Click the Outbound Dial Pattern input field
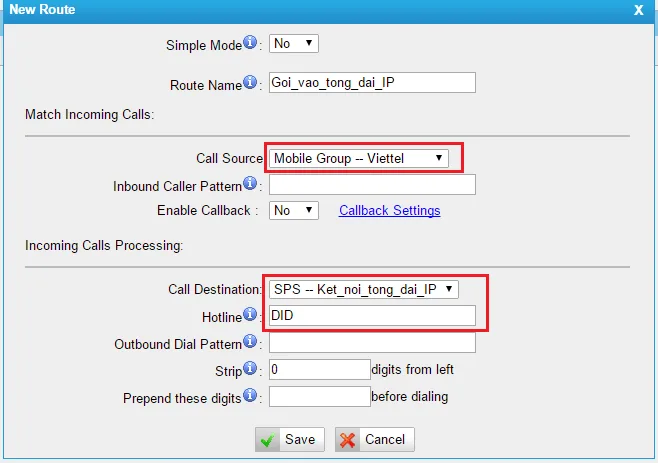This screenshot has width=658, height=463. (x=372, y=343)
